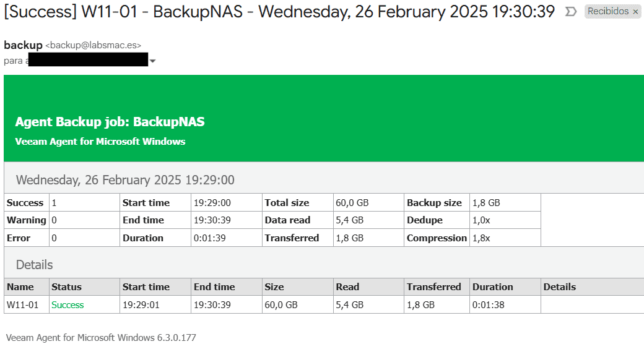Select the Total size value 60,0 GB
The width and height of the screenshot is (644, 344).
(352, 203)
